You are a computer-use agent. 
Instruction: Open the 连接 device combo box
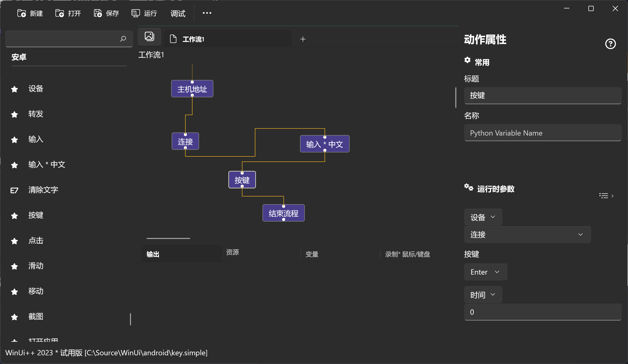click(x=527, y=234)
